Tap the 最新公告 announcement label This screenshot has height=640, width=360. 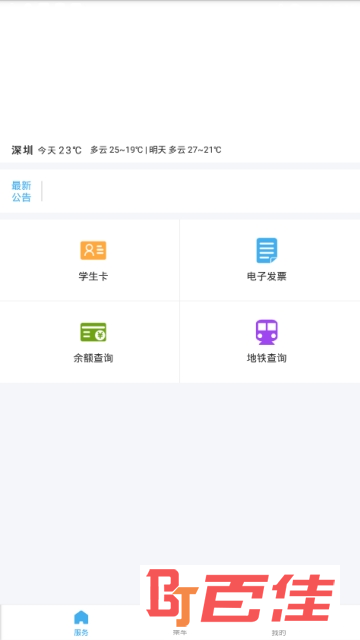[21, 191]
